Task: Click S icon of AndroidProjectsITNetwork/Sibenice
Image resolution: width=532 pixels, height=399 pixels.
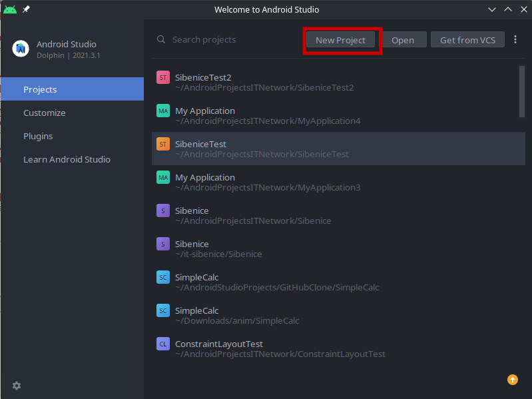Action: tap(163, 210)
